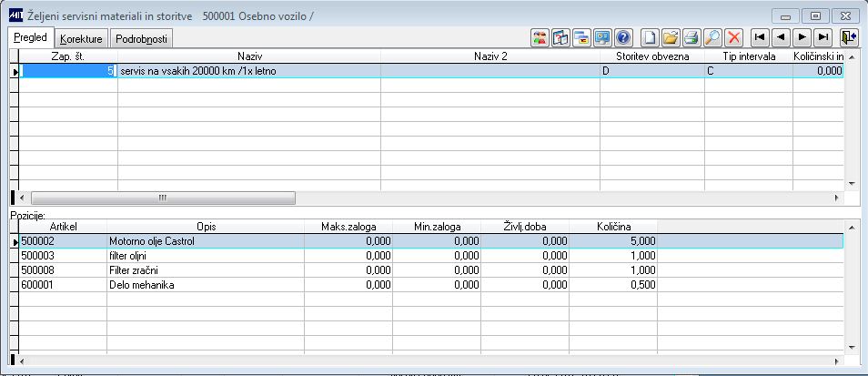Go to the previous record arrow
This screenshot has height=376, width=868.
(781, 37)
